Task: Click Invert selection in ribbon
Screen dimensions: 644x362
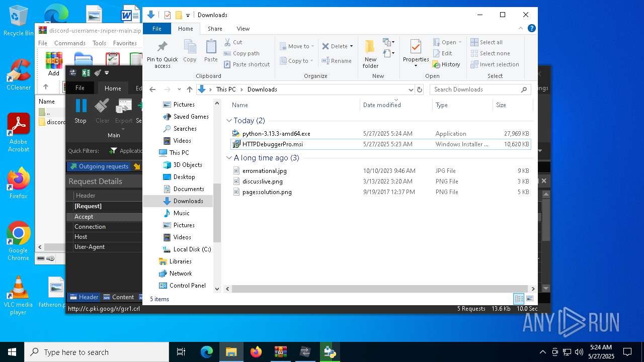Action: click(x=495, y=64)
